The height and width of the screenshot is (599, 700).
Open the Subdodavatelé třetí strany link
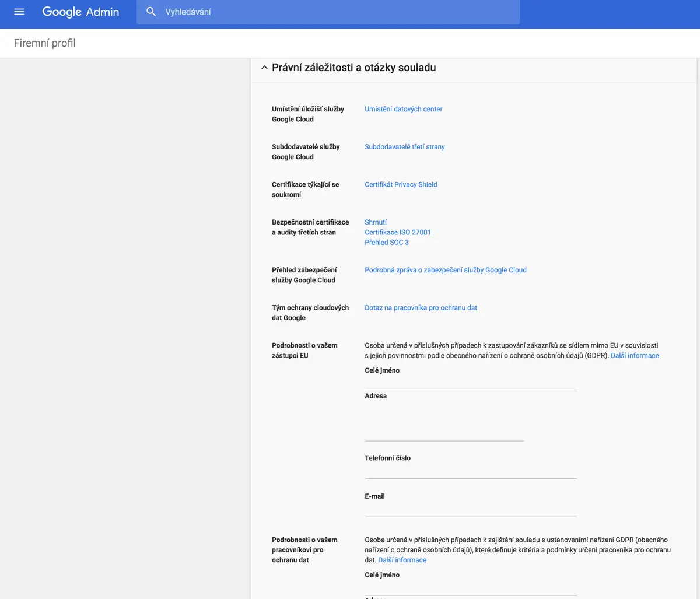405,147
